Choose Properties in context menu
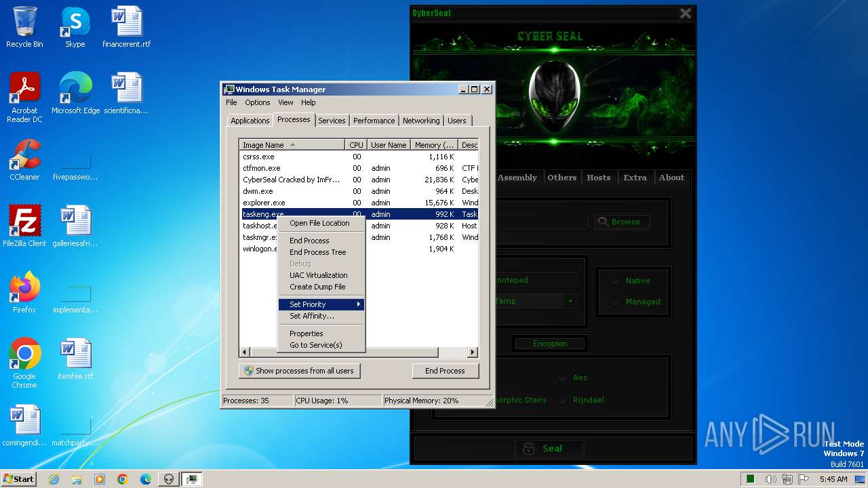This screenshot has height=488, width=868. tap(321, 333)
